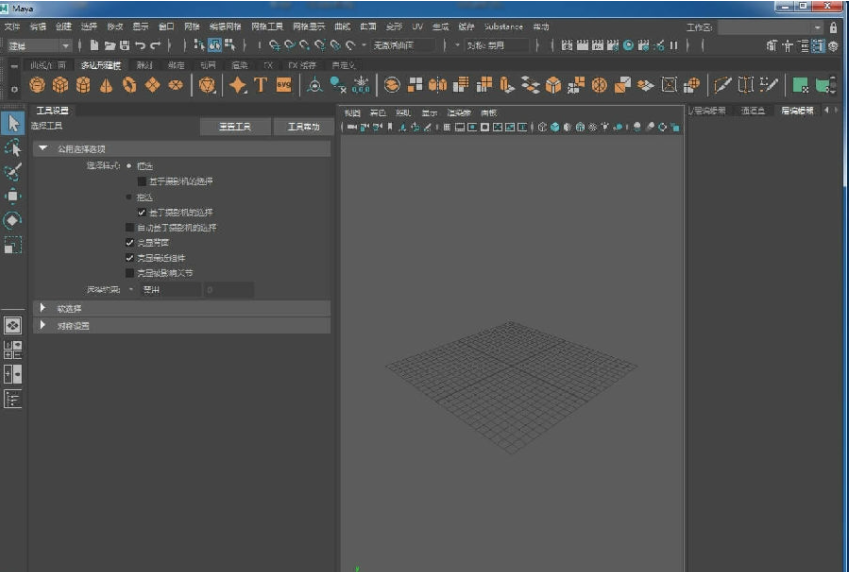
Task: Activate the Paint selection tool
Action: [x=12, y=172]
